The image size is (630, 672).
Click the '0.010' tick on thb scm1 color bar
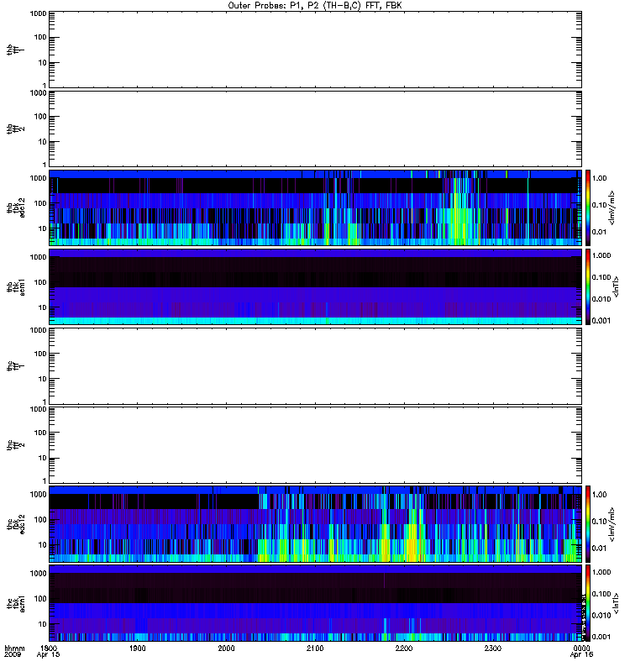pos(601,299)
